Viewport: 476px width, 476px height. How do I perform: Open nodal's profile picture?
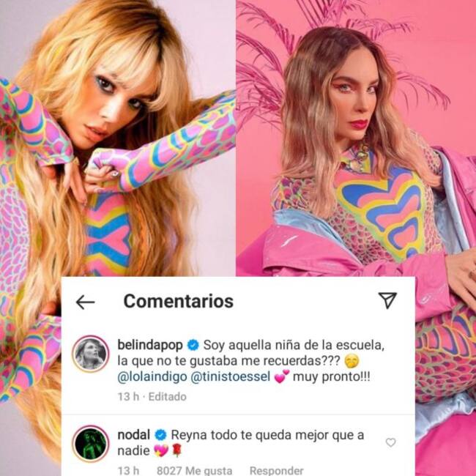pos(91,444)
